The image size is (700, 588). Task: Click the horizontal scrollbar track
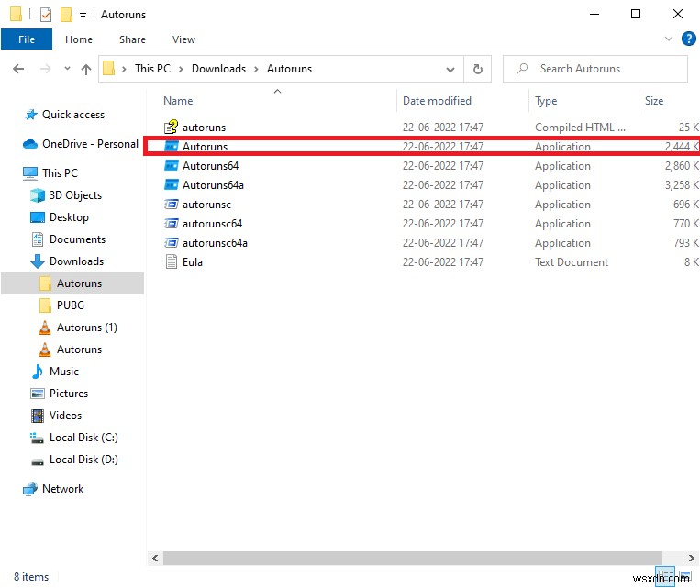[412, 558]
